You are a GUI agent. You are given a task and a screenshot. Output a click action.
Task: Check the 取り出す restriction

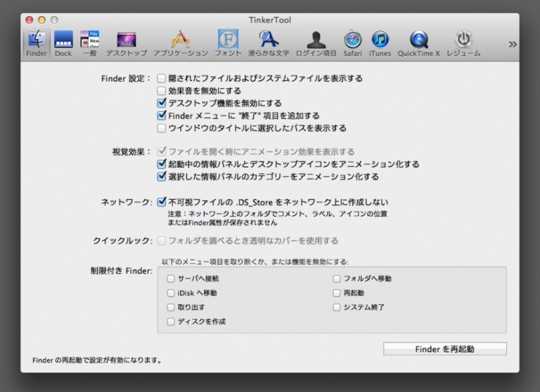click(x=171, y=307)
